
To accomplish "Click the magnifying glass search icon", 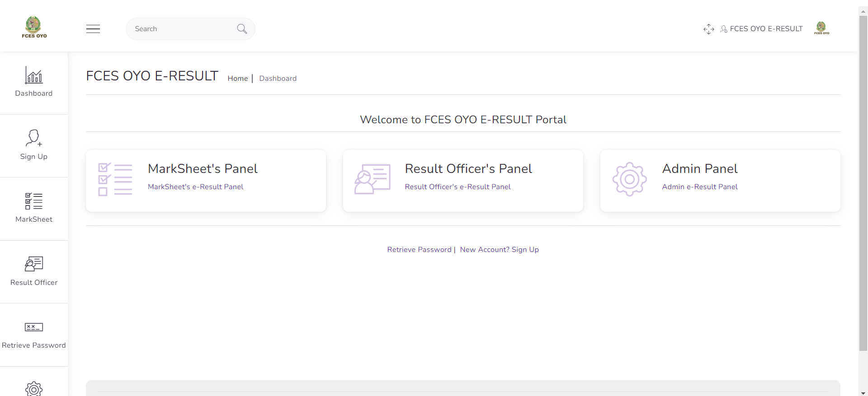I will point(242,29).
